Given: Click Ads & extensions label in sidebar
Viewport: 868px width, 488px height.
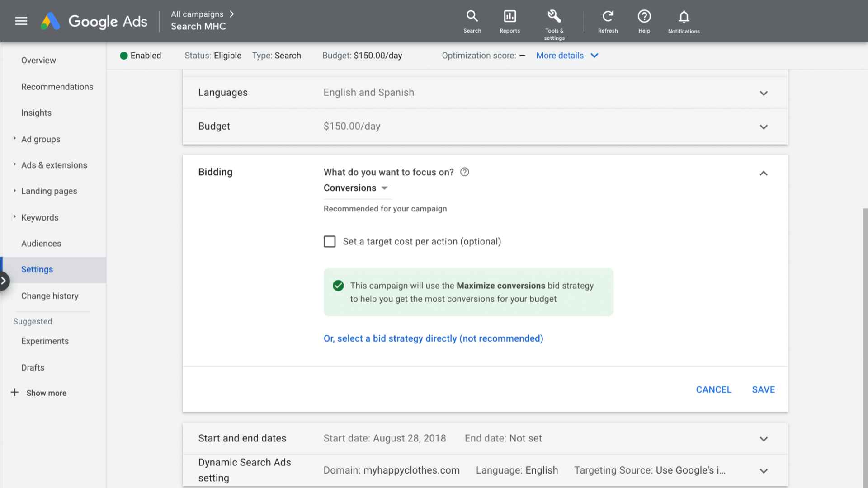Looking at the screenshot, I should [54, 165].
